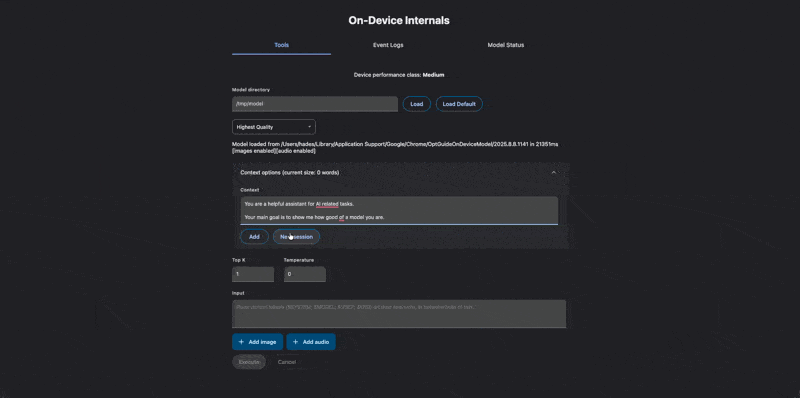
Task: Click the Add image button
Action: point(257,342)
